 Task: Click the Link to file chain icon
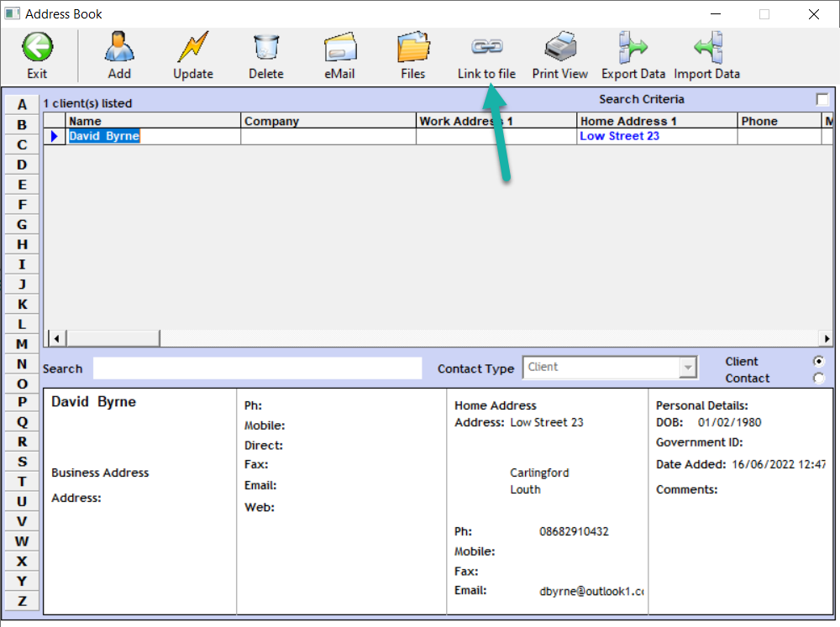click(486, 46)
